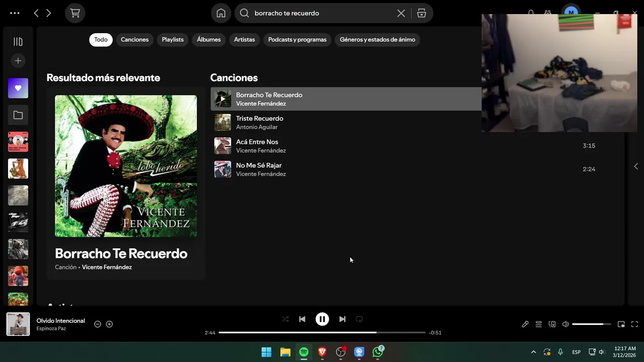The height and width of the screenshot is (362, 644).
Task: Pause the current song
Action: (322, 319)
